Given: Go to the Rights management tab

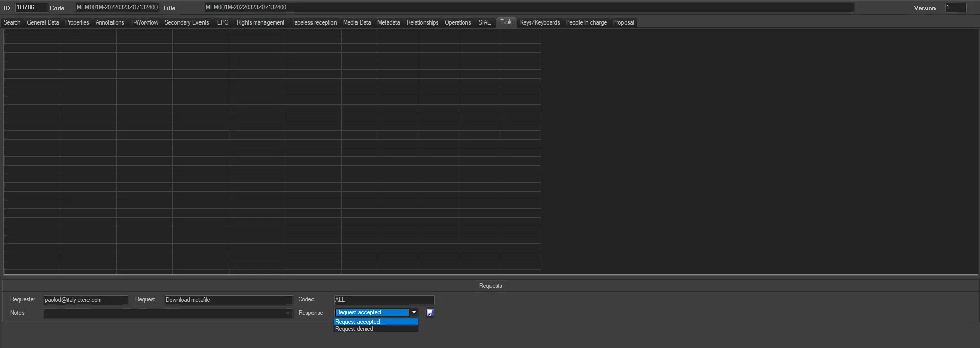Looking at the screenshot, I should tap(260, 22).
